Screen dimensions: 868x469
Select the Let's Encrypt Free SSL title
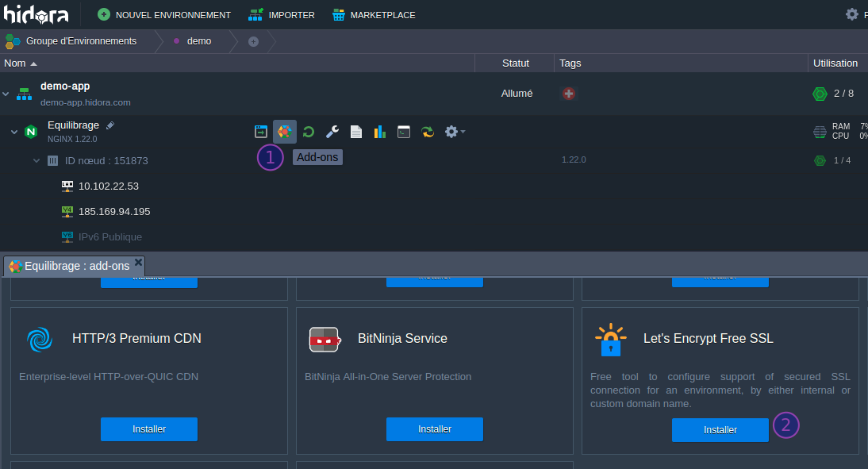(708, 338)
